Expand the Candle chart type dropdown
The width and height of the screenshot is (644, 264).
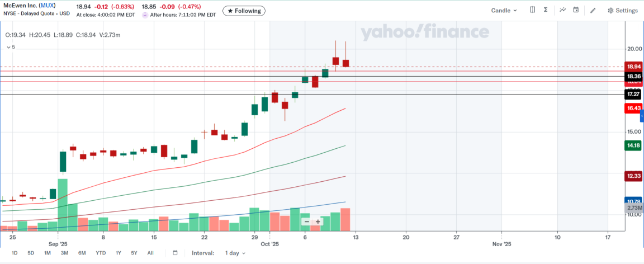(x=504, y=10)
